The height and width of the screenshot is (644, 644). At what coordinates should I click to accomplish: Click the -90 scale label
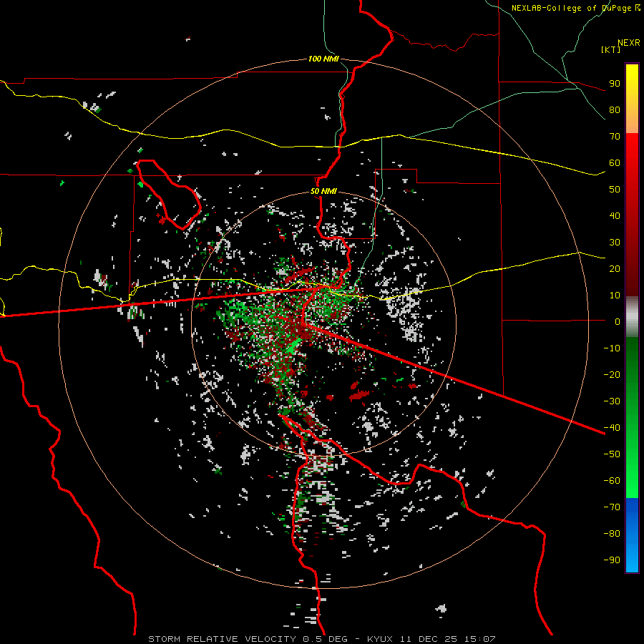[612, 560]
